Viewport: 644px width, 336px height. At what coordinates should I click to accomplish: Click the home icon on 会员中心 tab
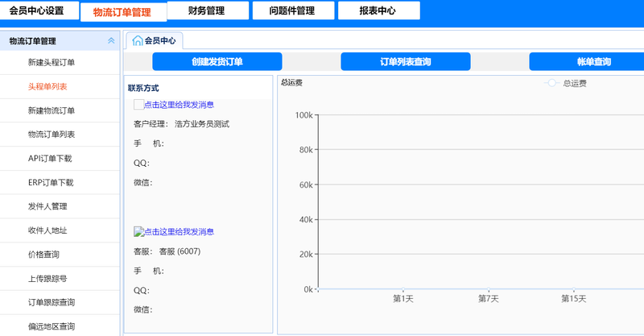pyautogui.click(x=138, y=40)
